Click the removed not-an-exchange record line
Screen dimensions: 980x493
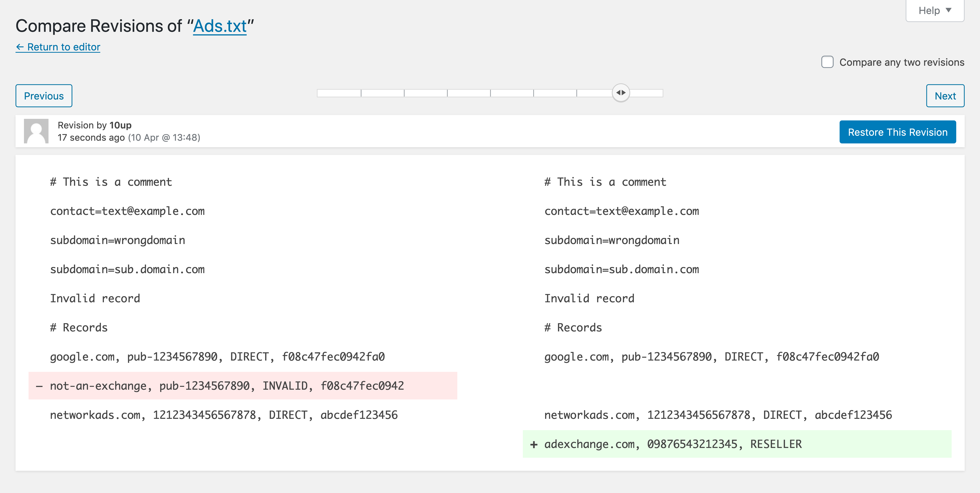227,386
